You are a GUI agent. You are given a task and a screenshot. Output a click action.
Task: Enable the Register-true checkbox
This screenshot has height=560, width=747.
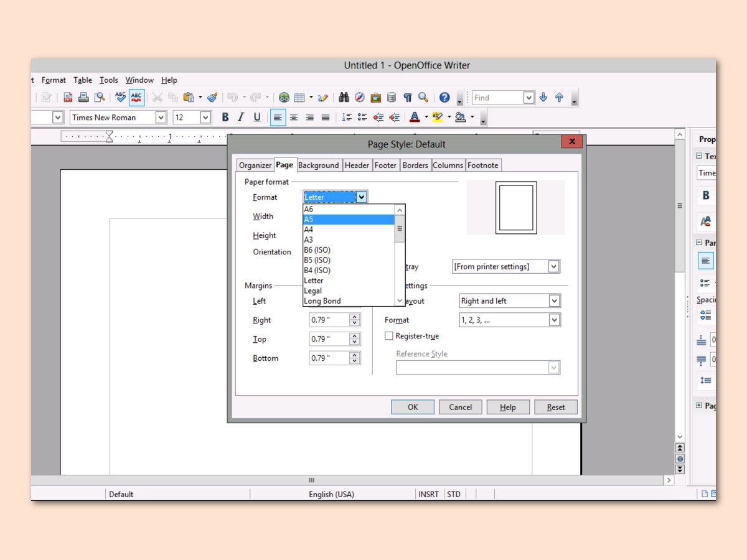(x=389, y=336)
